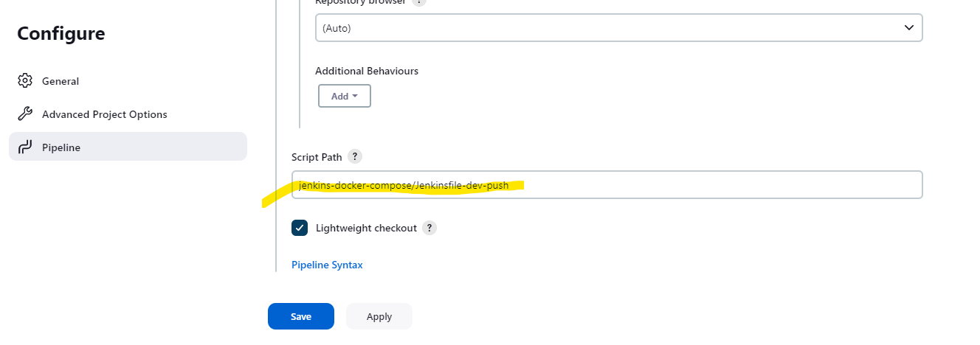
Task: Toggle via the Lightweight checkout label text
Action: coord(366,228)
